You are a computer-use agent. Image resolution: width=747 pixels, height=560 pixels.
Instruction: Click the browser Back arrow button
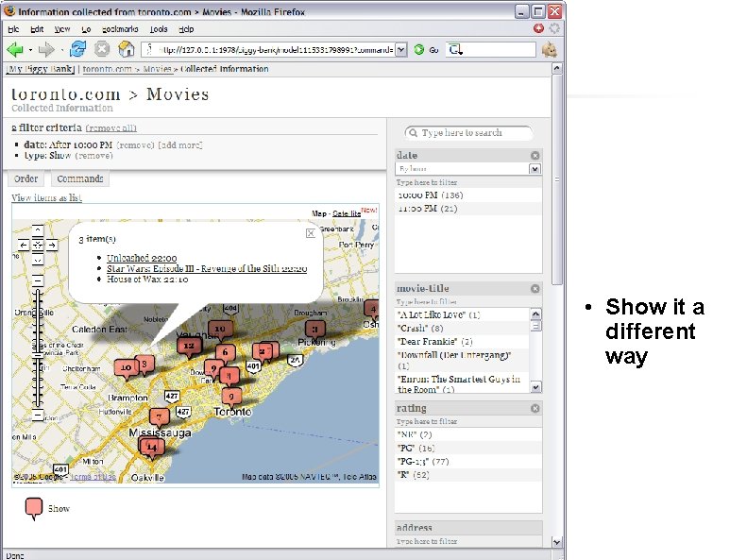[15, 49]
